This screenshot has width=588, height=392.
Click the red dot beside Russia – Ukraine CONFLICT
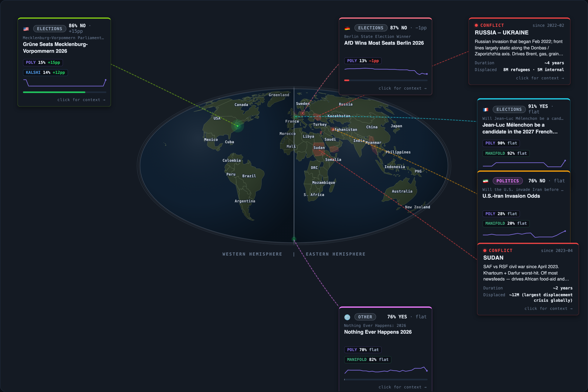point(476,25)
